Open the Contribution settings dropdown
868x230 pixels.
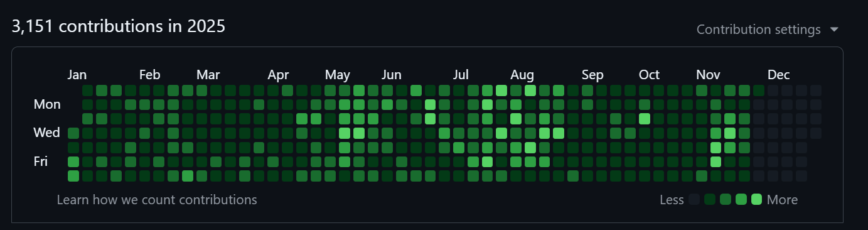[x=767, y=30]
